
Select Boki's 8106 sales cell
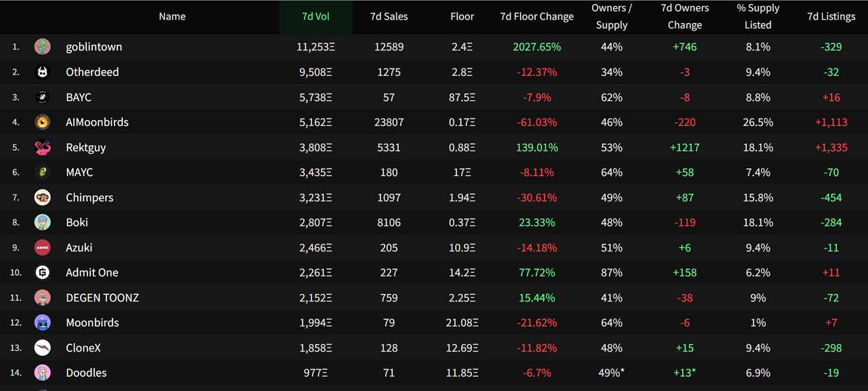click(389, 222)
